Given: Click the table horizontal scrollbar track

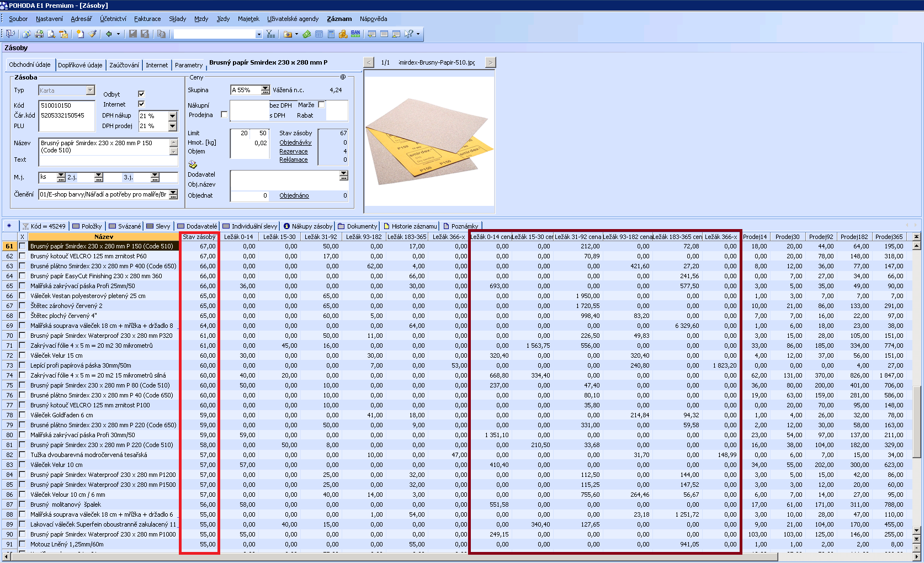Looking at the screenshot, I should click(846, 557).
